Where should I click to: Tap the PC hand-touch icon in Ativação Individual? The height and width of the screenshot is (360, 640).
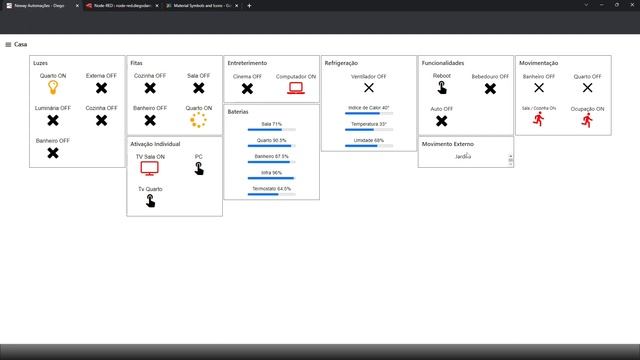pos(198,169)
